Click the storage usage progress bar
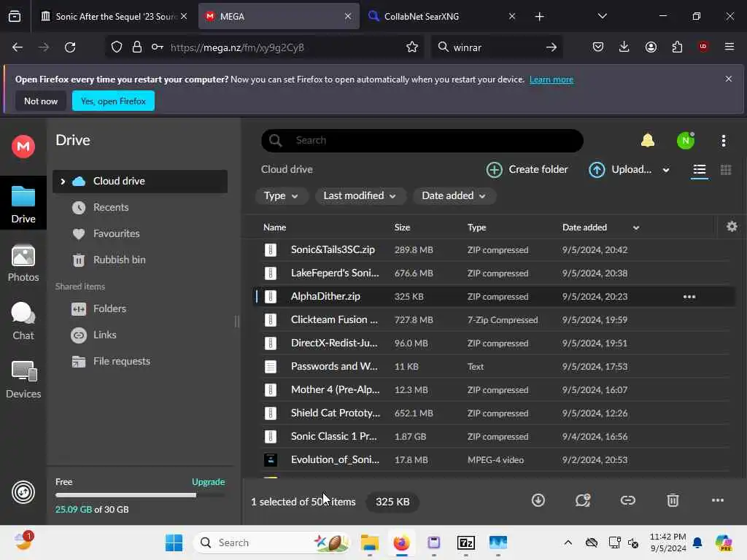 tap(140, 495)
